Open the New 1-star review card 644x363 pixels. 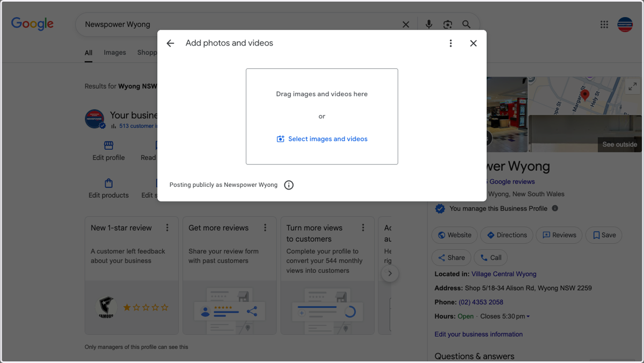pyautogui.click(x=131, y=275)
